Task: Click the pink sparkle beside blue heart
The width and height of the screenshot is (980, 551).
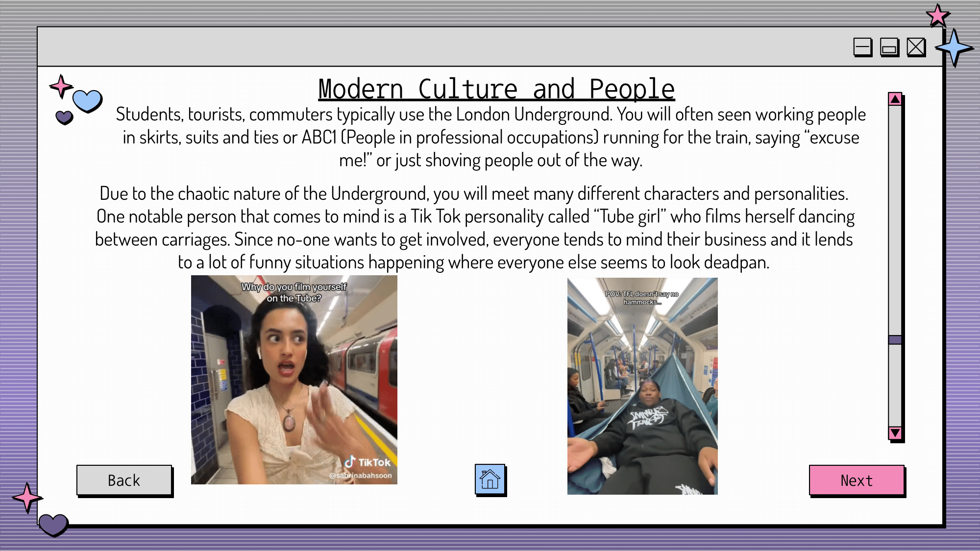Action: click(61, 87)
